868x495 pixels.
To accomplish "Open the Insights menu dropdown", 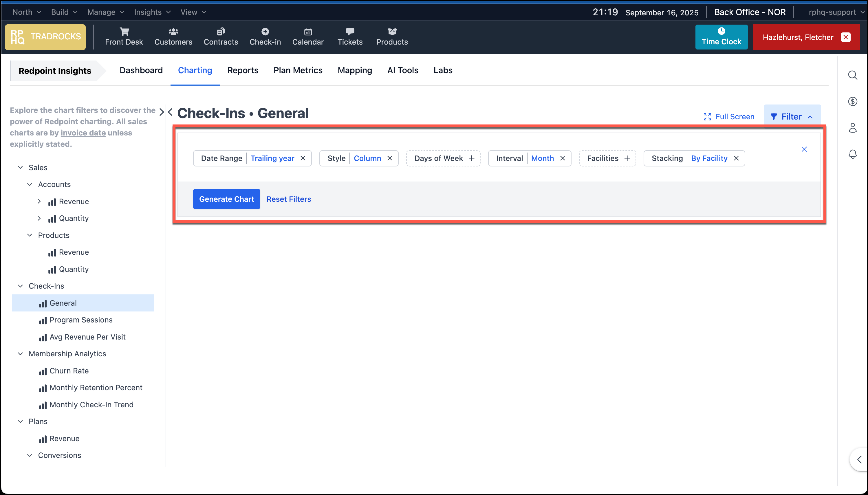I will (152, 12).
